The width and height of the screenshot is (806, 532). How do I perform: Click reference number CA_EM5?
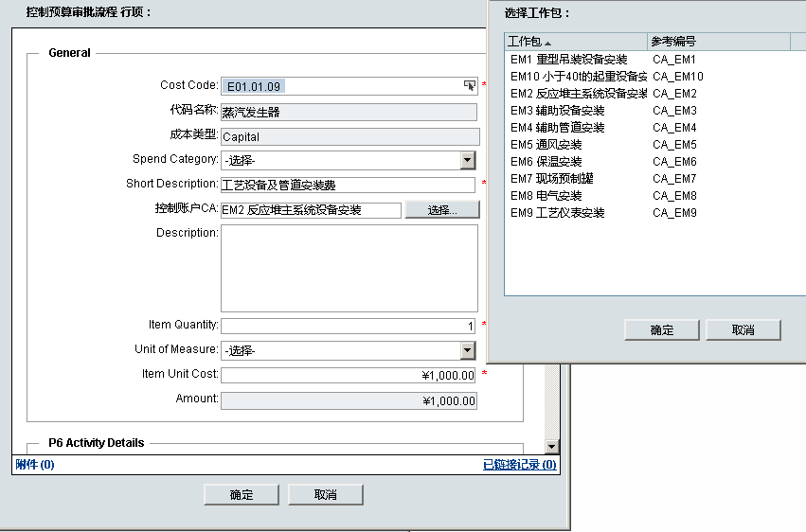(674, 144)
